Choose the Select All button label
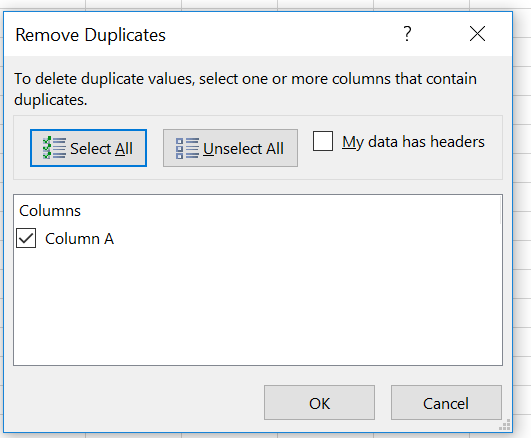This screenshot has height=438, width=531. click(101, 148)
